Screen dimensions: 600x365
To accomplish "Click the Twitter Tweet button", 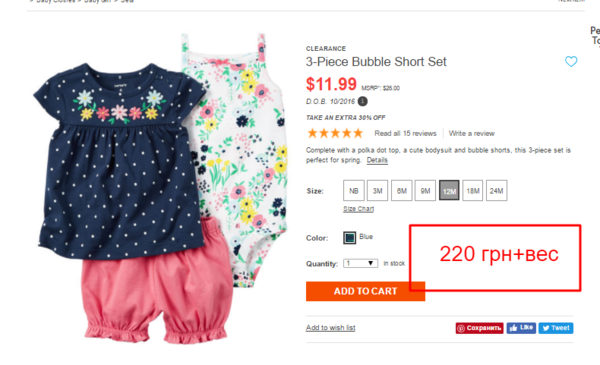I will click(556, 328).
